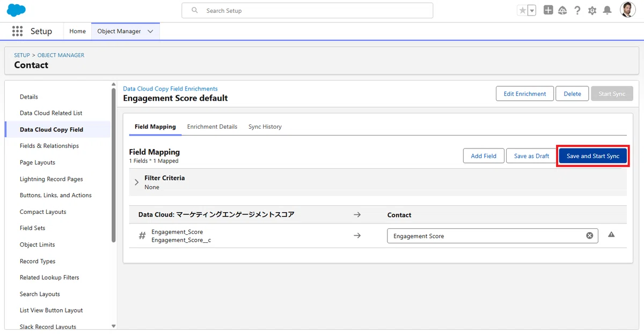The height and width of the screenshot is (334, 644).
Task: Click the Search Setup field
Action: tap(308, 10)
